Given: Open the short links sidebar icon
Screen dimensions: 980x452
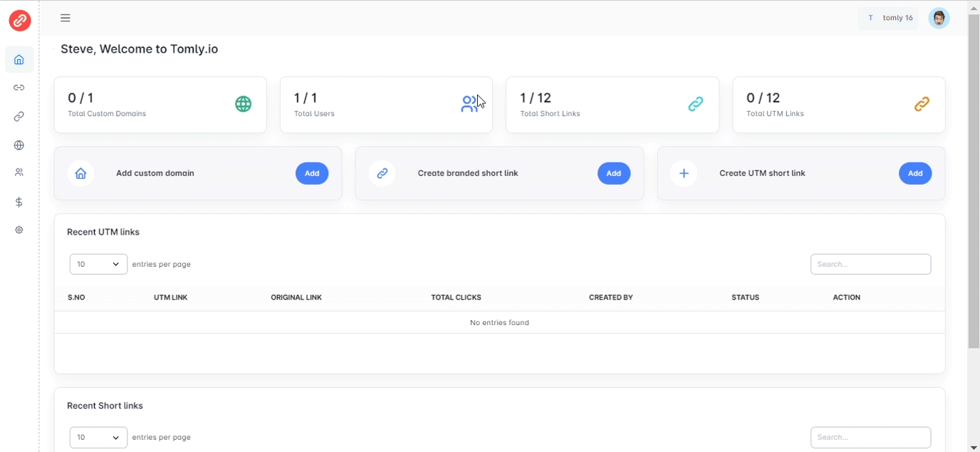Looking at the screenshot, I should click(19, 88).
